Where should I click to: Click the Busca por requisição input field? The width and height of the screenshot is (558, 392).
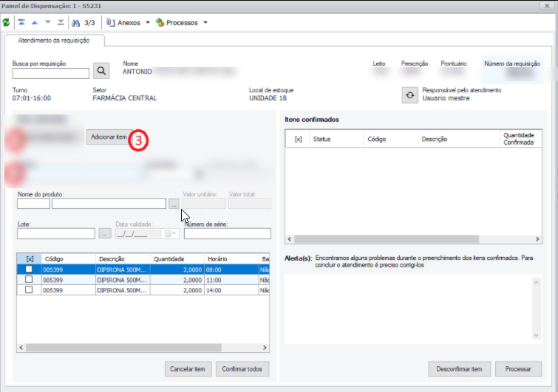click(51, 73)
